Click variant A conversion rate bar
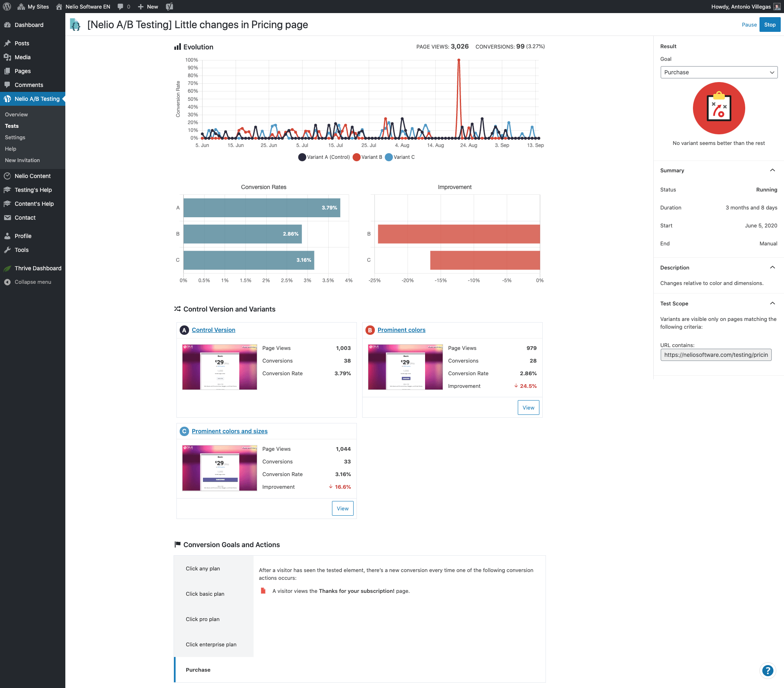 [x=261, y=208]
